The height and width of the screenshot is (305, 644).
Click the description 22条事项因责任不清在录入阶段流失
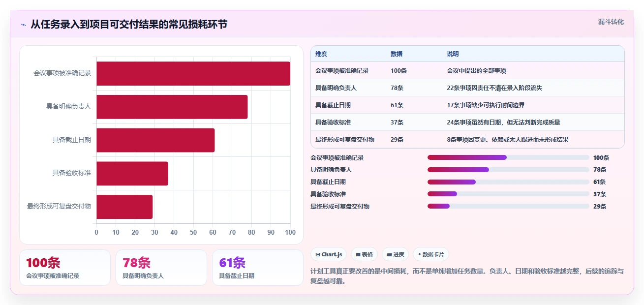tap(494, 88)
